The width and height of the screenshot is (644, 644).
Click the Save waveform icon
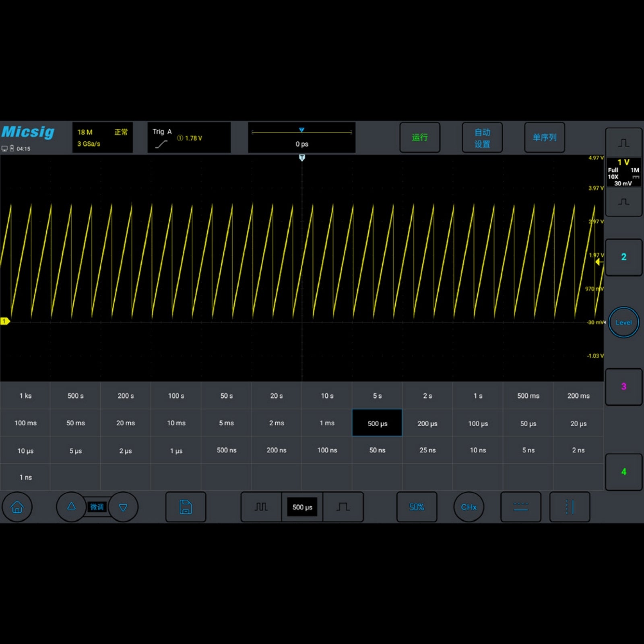click(186, 507)
